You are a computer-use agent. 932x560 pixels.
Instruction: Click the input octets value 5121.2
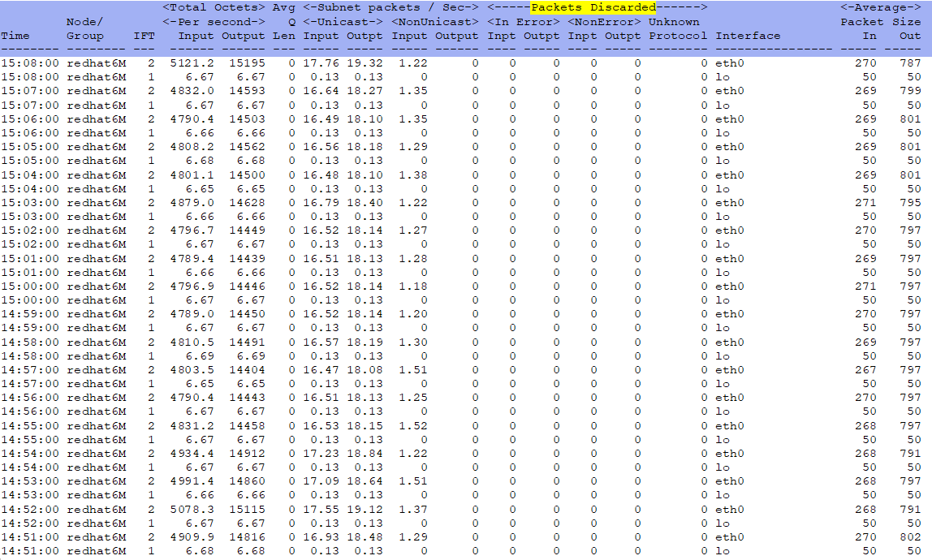pyautogui.click(x=196, y=62)
